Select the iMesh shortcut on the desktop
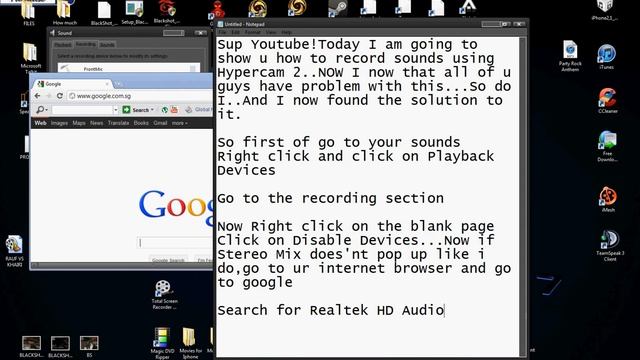Image resolution: width=640 pixels, height=360 pixels. (x=608, y=199)
